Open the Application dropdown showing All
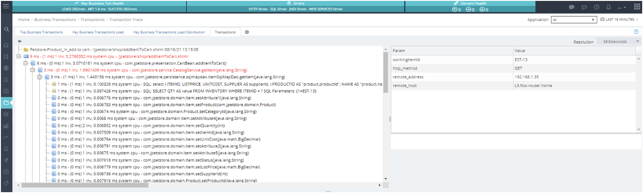 tap(574, 20)
